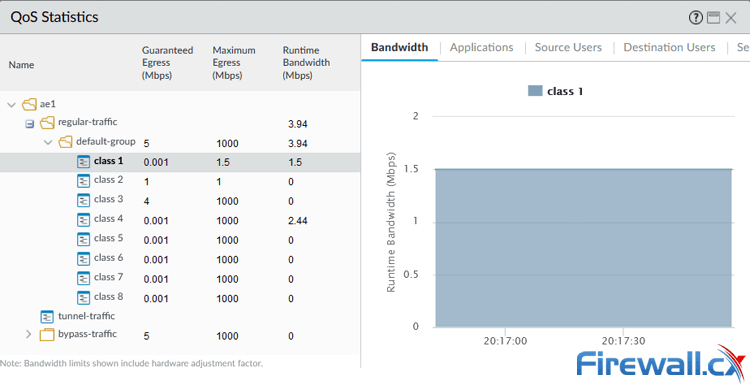Select the class 1 row label

pyautogui.click(x=109, y=161)
